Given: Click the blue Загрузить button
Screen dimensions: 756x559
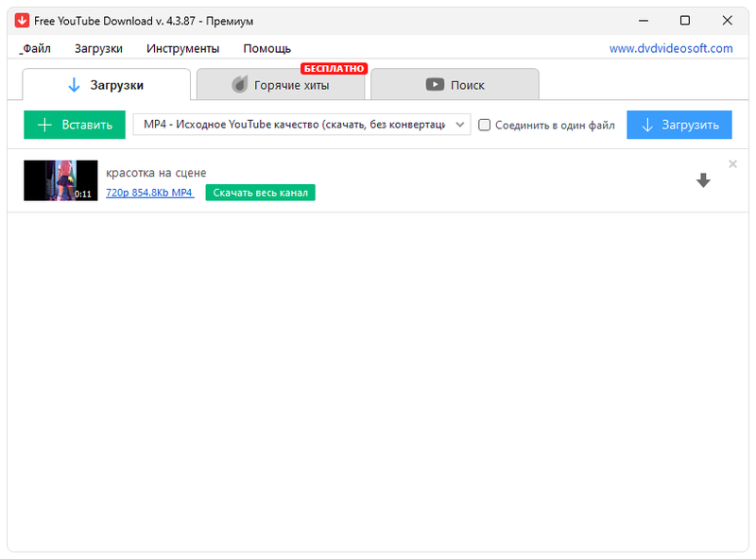Looking at the screenshot, I should 679,125.
